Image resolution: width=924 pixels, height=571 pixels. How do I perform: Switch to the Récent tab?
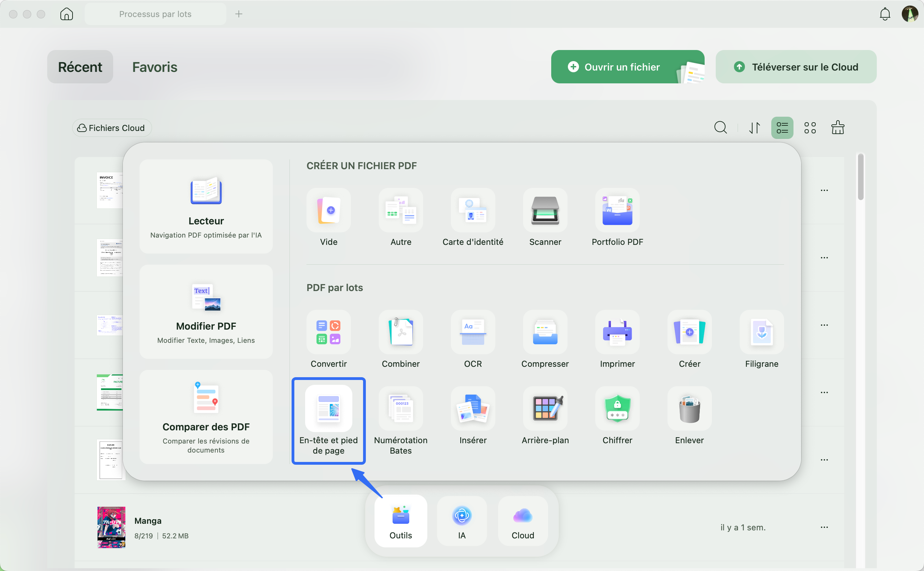(x=80, y=67)
